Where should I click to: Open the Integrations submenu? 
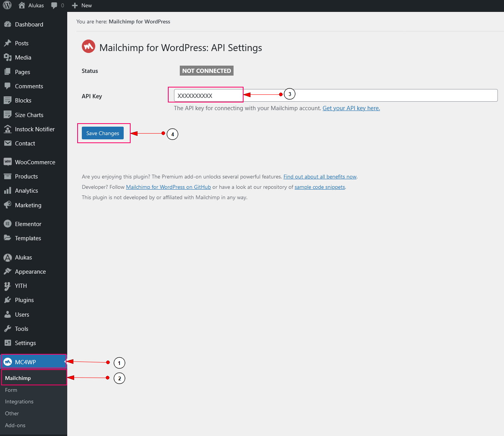[19, 401]
